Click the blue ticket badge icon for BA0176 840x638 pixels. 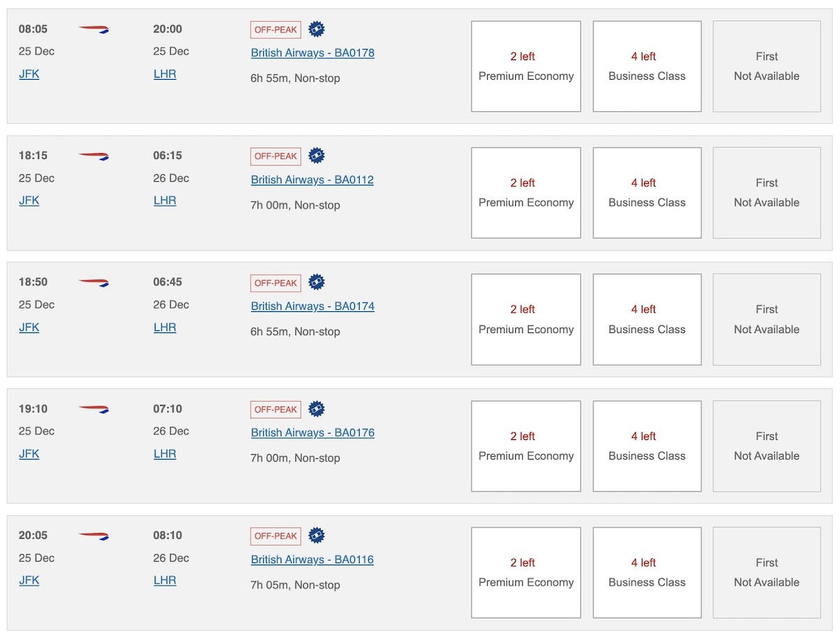316,409
